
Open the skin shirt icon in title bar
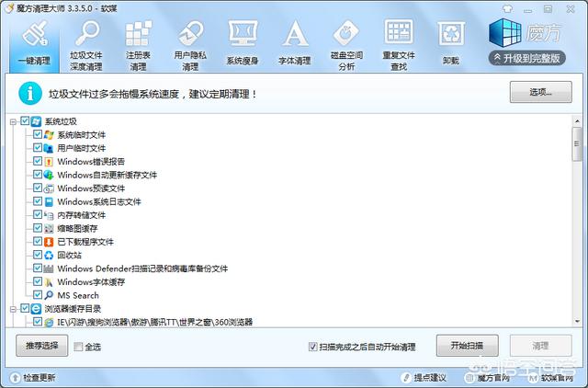pos(507,8)
